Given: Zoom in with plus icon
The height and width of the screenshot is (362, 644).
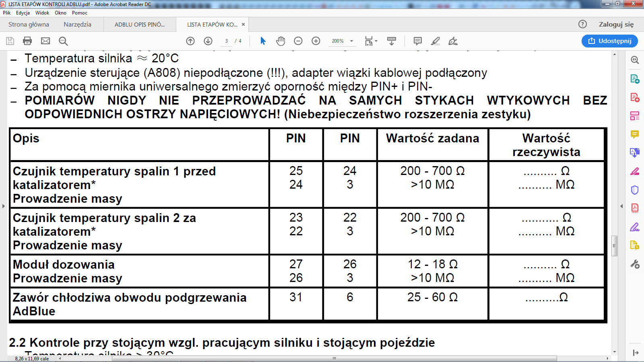Looking at the screenshot, I should tap(316, 41).
